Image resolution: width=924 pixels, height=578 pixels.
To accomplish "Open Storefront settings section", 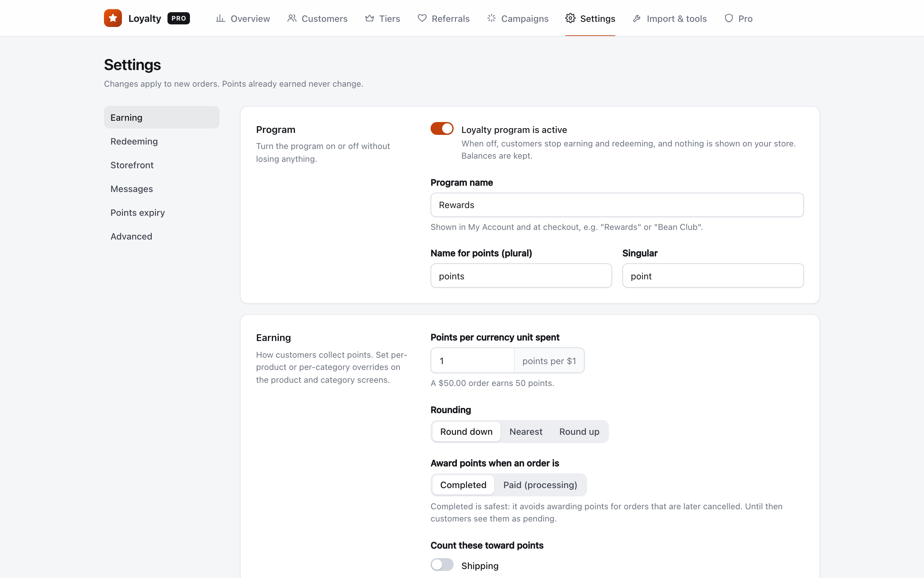I will (161, 165).
